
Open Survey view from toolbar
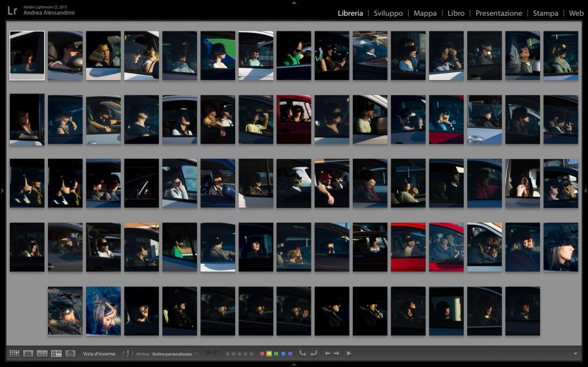click(57, 353)
